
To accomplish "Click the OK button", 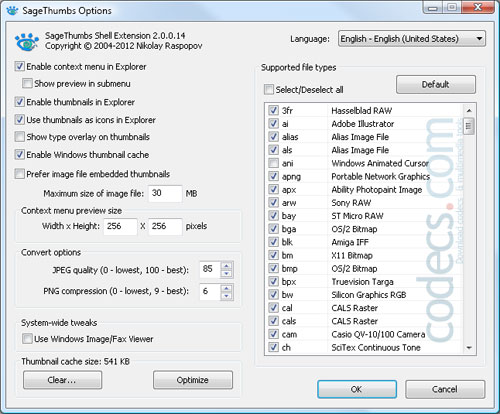I will pos(357,389).
